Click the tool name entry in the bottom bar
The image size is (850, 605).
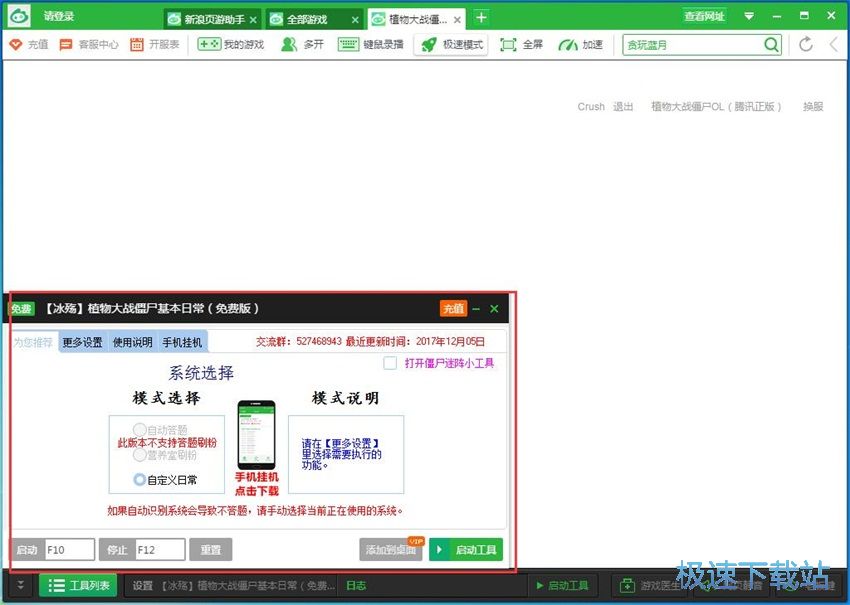248,586
